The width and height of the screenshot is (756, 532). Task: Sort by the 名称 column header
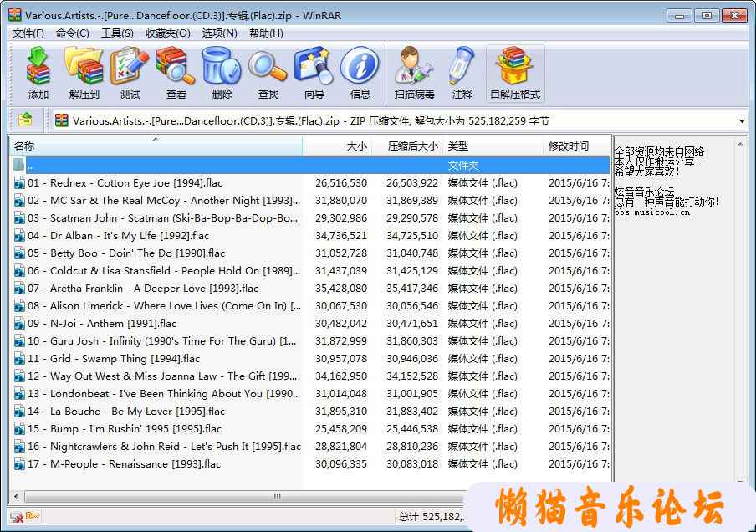coord(156,146)
